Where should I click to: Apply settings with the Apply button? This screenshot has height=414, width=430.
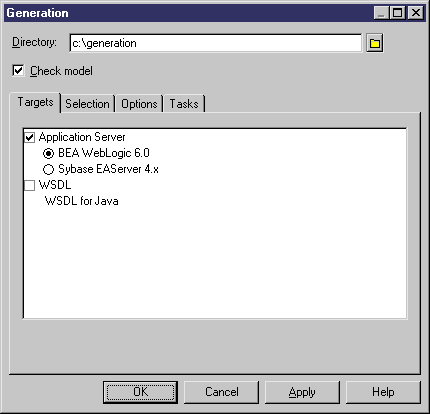click(302, 392)
